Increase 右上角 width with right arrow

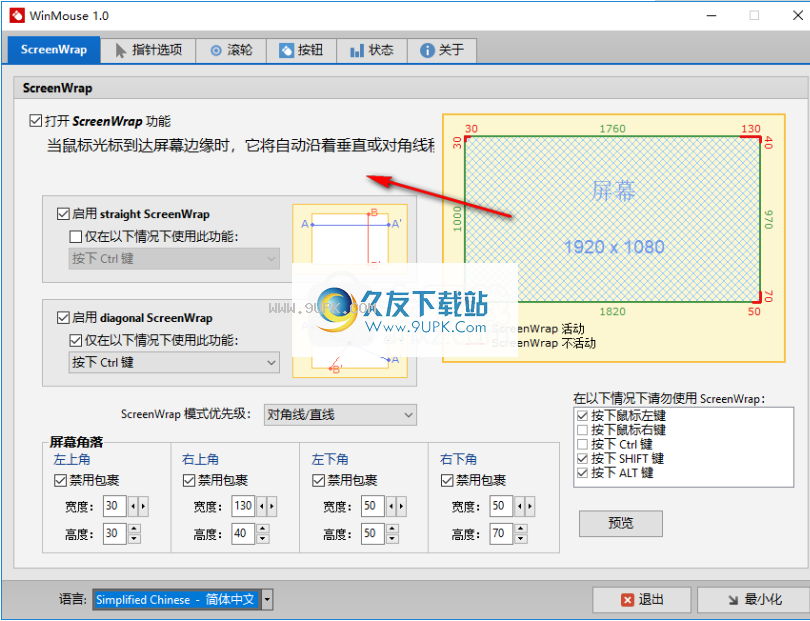[272, 506]
